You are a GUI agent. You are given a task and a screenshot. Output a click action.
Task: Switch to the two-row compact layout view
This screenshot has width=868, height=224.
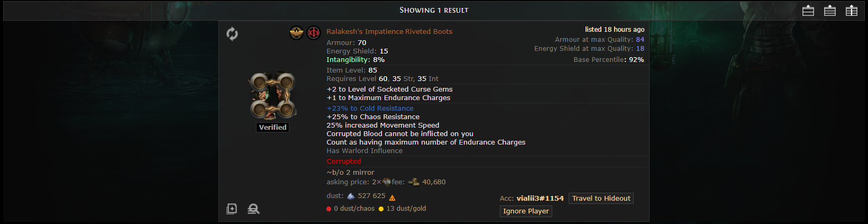click(808, 11)
